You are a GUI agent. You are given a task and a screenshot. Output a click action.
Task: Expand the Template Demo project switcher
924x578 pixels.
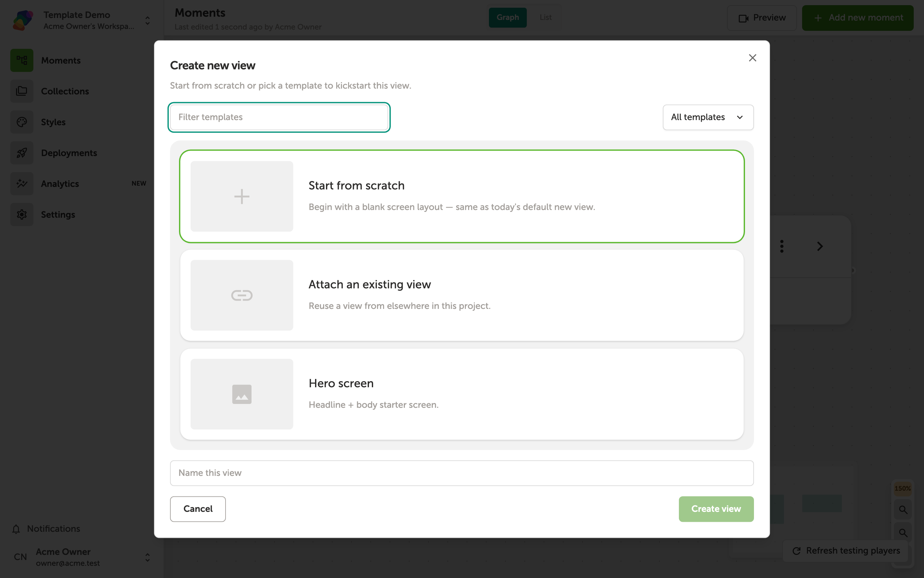[x=147, y=20]
